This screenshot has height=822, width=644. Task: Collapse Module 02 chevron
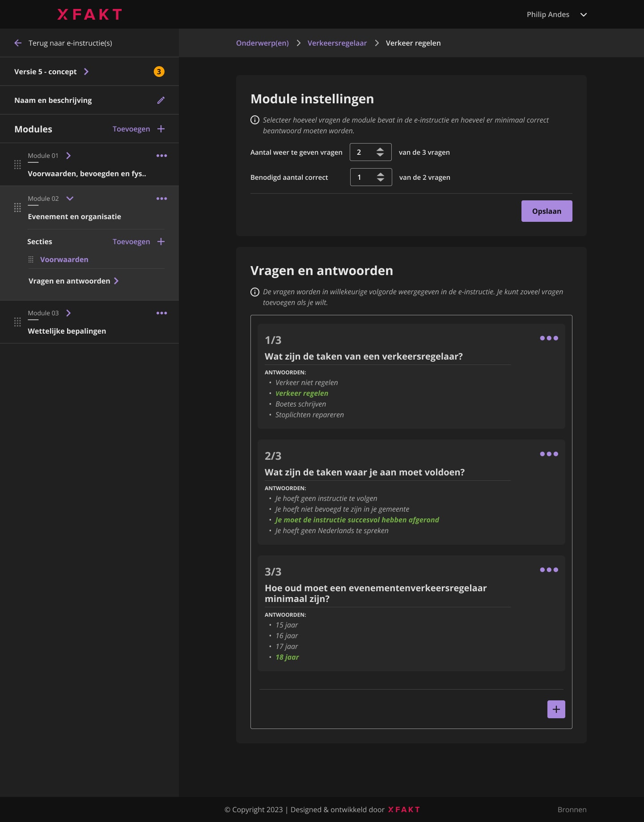pos(70,199)
